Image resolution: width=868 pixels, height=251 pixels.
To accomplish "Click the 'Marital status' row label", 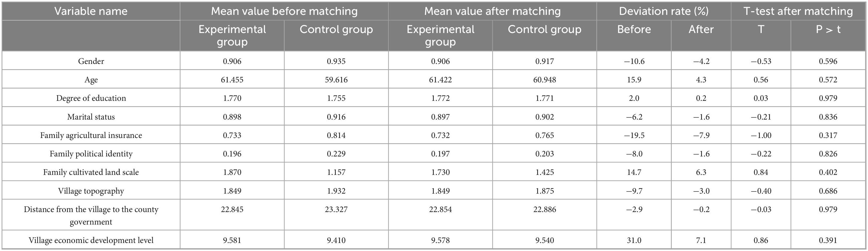I will pyautogui.click(x=91, y=117).
